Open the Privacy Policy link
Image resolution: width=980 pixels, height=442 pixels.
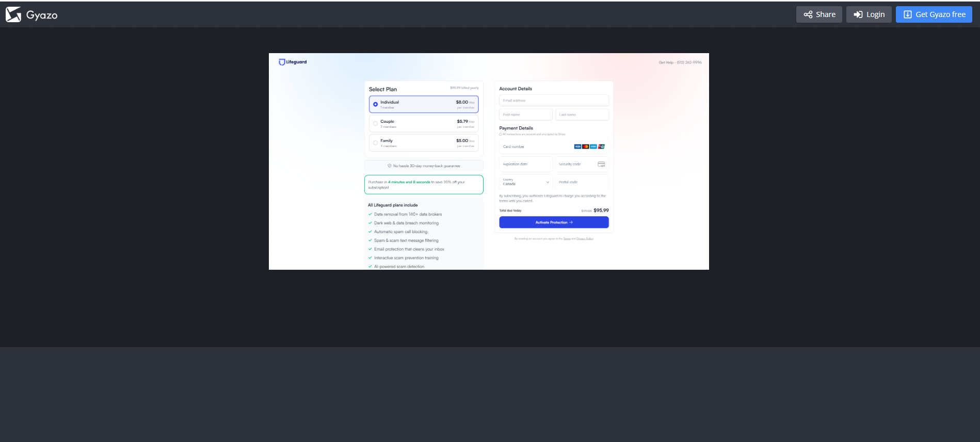pyautogui.click(x=585, y=239)
